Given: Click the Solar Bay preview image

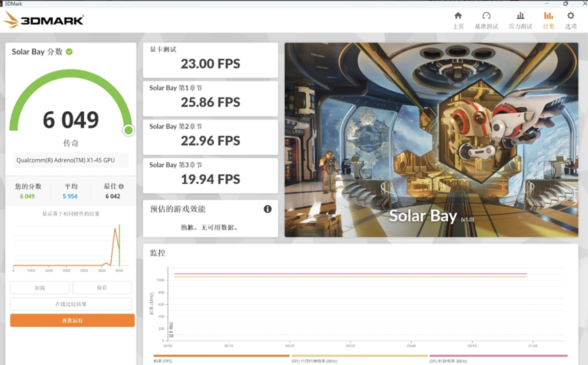Looking at the screenshot, I should pyautogui.click(x=431, y=140).
